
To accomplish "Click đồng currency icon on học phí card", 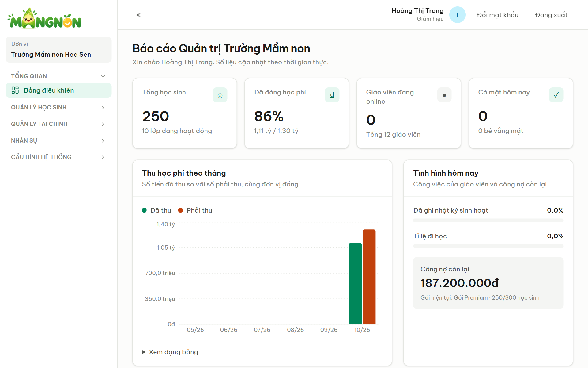I will click(332, 95).
